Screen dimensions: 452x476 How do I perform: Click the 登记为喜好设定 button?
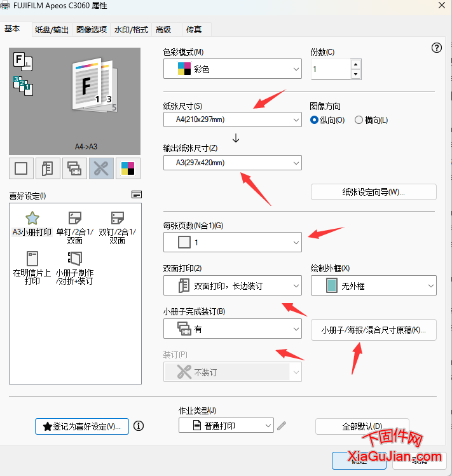[x=82, y=426]
